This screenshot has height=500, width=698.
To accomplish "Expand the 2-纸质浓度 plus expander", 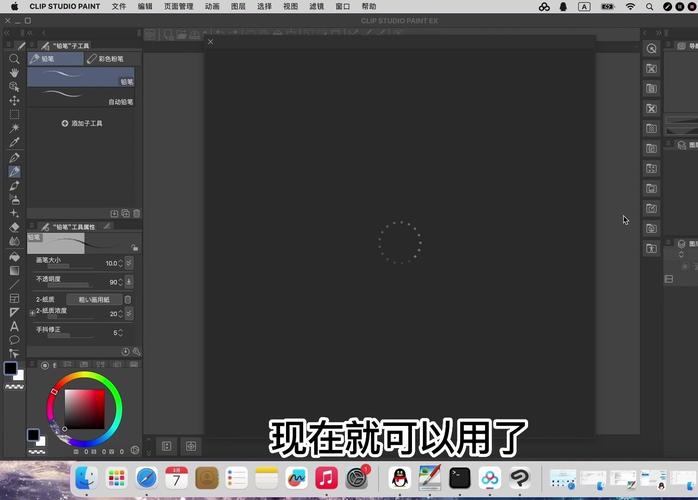I will [32, 313].
